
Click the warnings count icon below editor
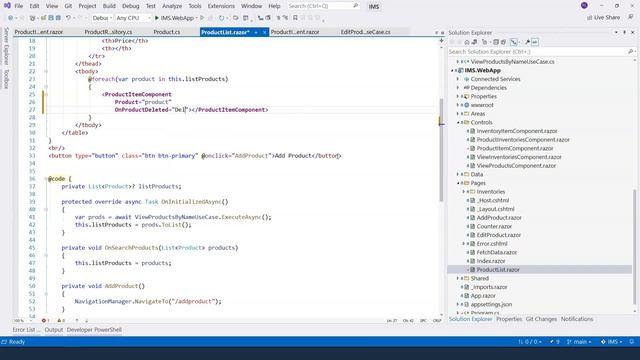[60, 320]
